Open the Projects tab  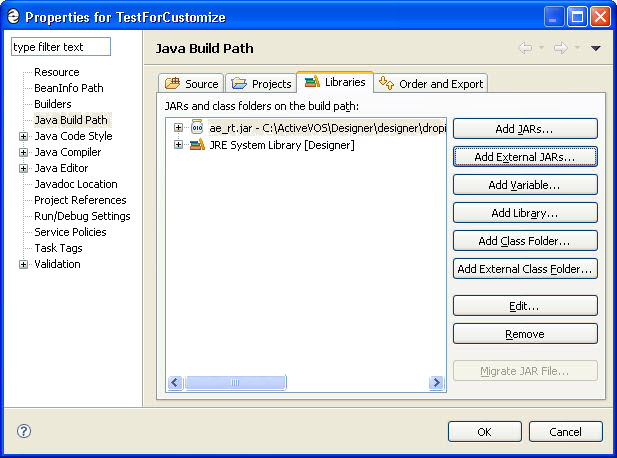261,83
